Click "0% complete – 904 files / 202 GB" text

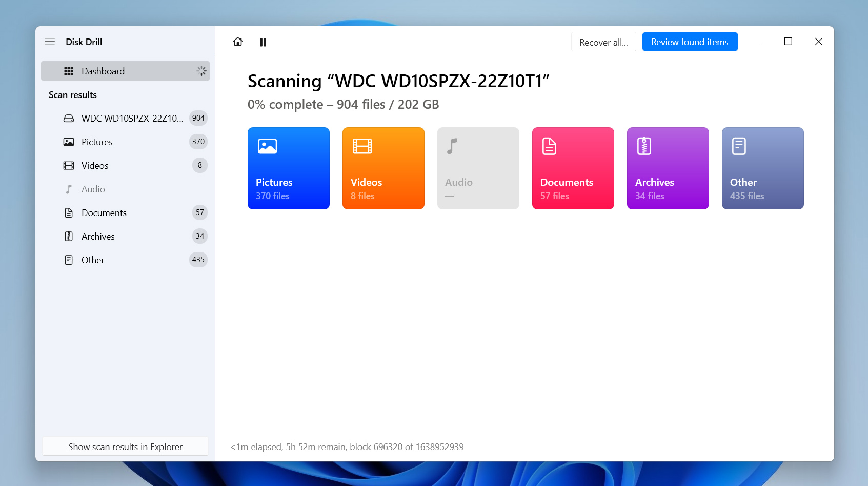click(x=344, y=104)
